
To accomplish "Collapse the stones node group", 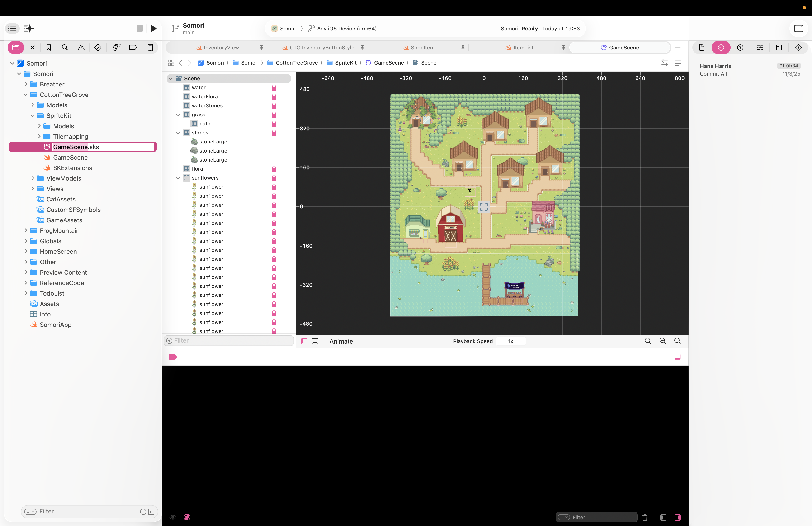I will (178, 133).
